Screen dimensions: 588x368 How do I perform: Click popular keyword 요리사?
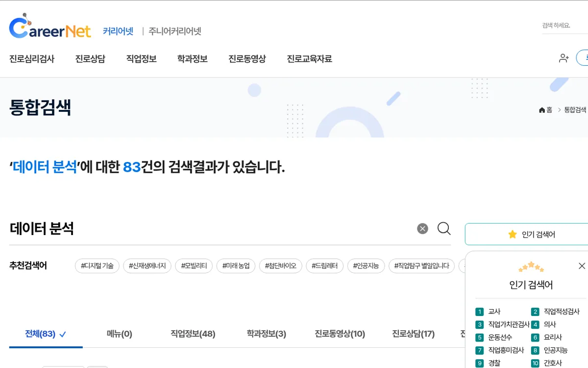[553, 337]
